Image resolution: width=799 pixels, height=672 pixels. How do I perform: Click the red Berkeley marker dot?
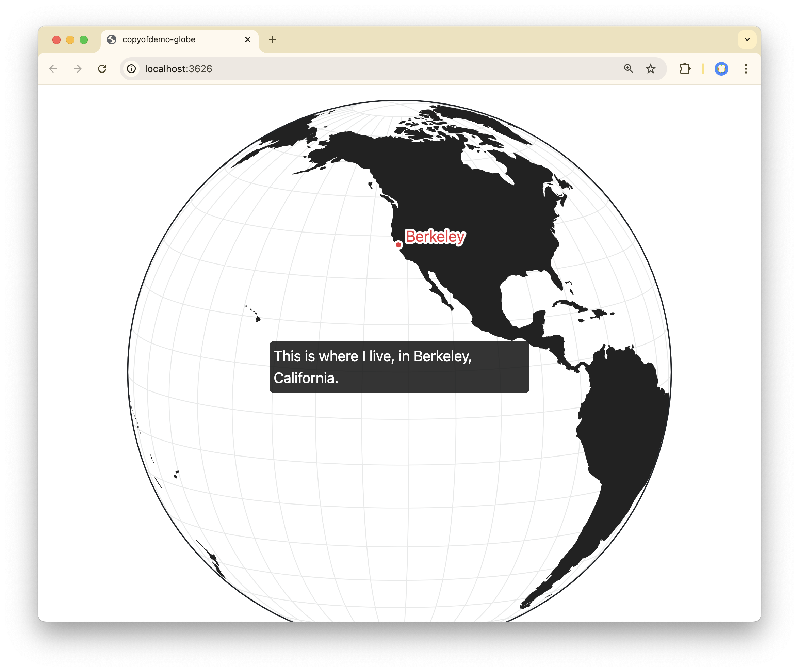point(398,244)
